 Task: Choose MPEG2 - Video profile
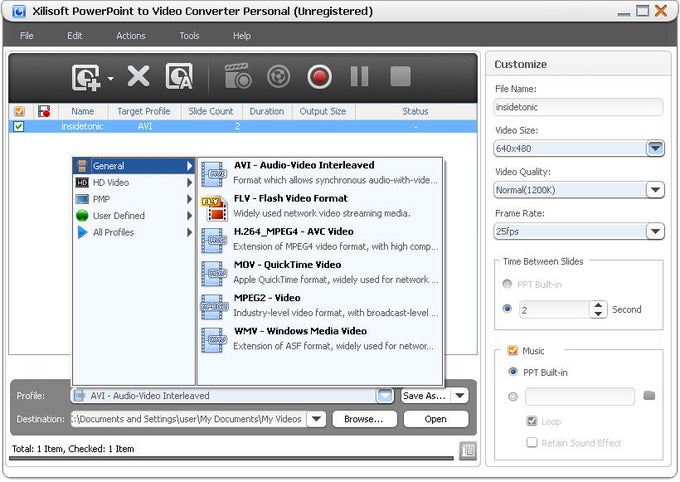pos(320,305)
